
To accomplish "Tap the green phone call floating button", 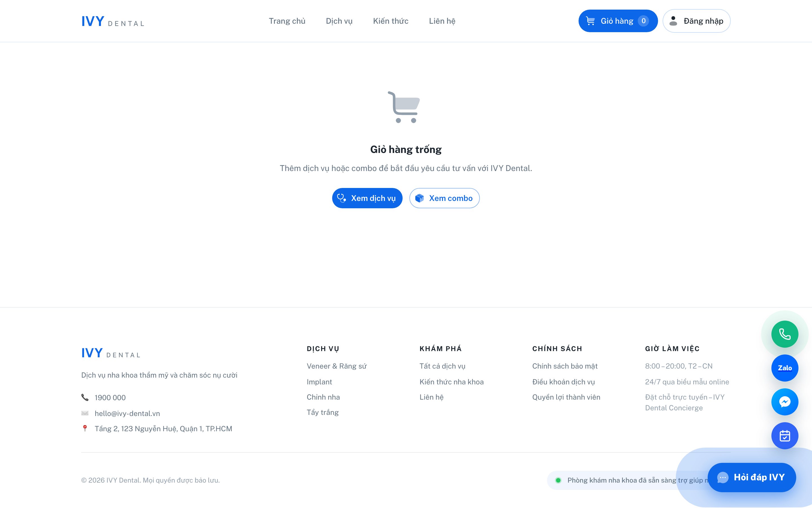I will (x=784, y=334).
